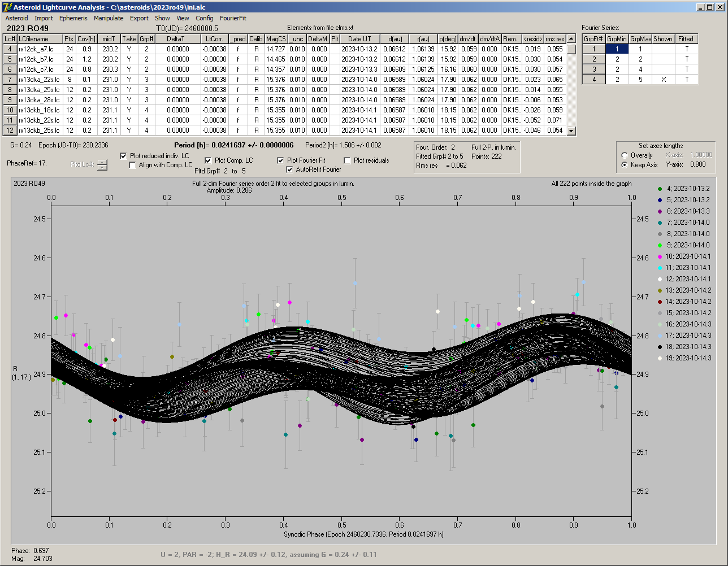The image size is (728, 566).
Task: Select row header 7 in lightcurve table
Action: coord(10,80)
